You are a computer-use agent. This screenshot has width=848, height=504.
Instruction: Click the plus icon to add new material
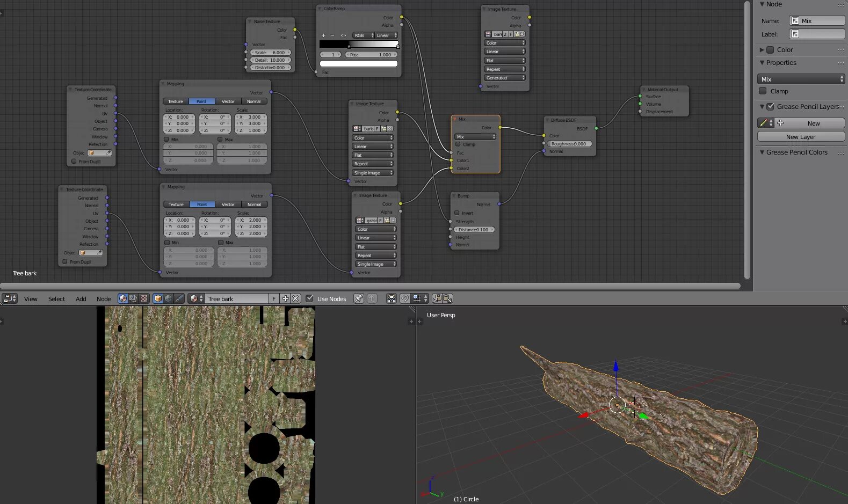[286, 298]
